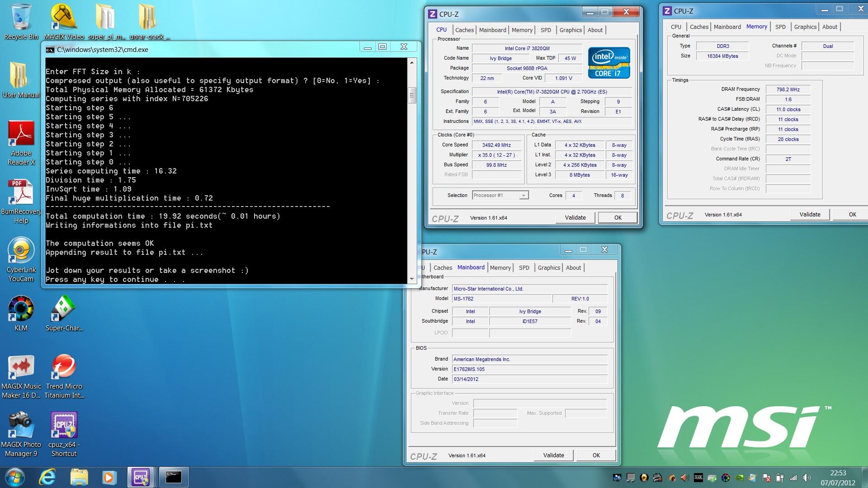This screenshot has height=488, width=868.
Task: Click the NVIDIA tray icon
Action: (x=739, y=478)
